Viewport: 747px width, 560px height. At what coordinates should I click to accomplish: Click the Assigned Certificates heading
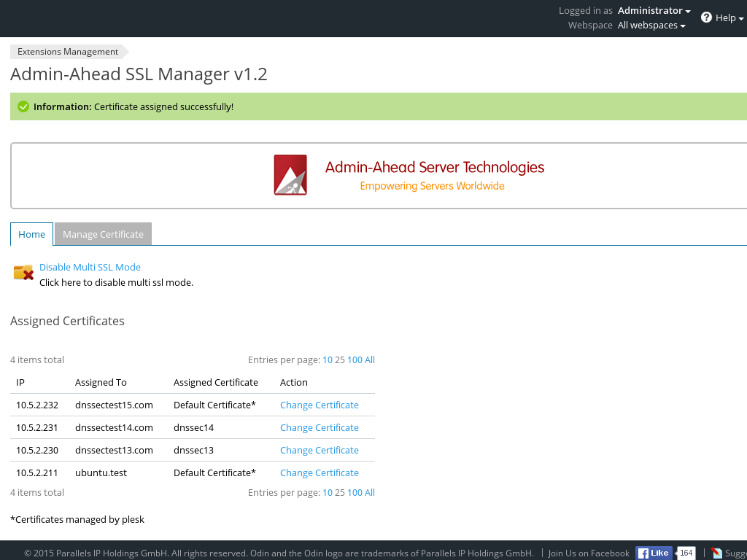pos(67,321)
